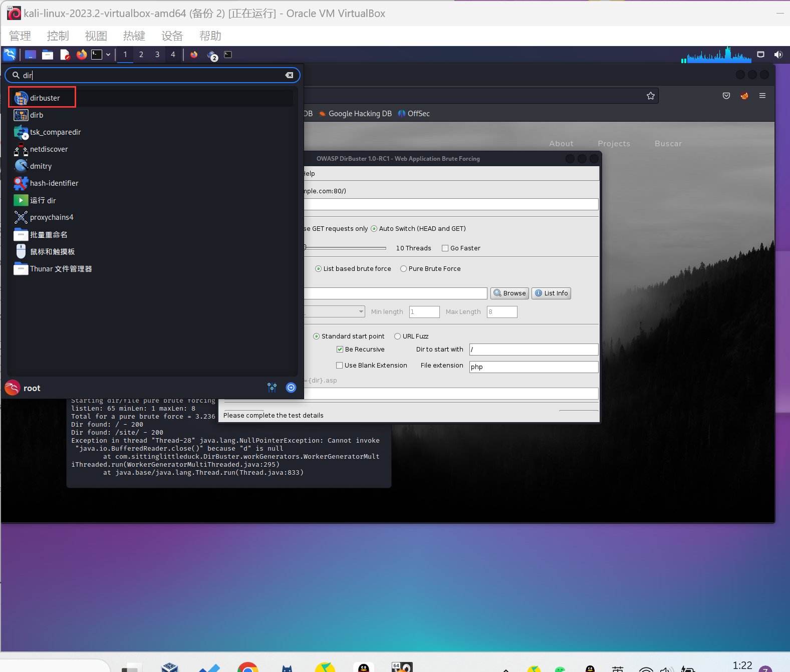790x672 pixels.
Task: Open the file manager from the panel
Action: [48, 55]
